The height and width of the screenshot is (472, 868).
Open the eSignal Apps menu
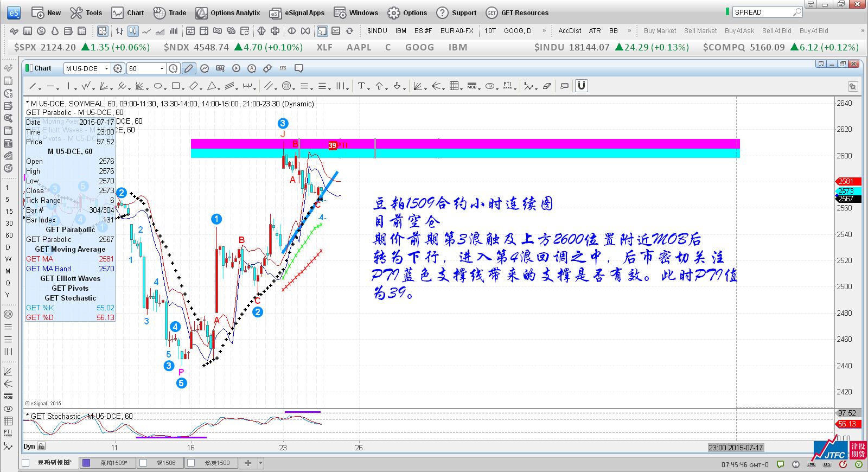click(x=297, y=12)
